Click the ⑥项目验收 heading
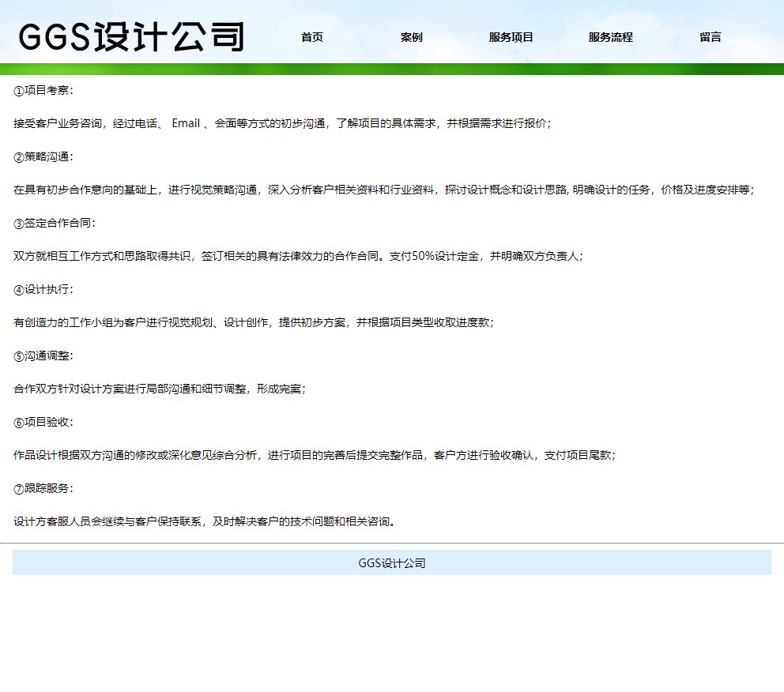Image resolution: width=784 pixels, height=692 pixels. point(43,422)
